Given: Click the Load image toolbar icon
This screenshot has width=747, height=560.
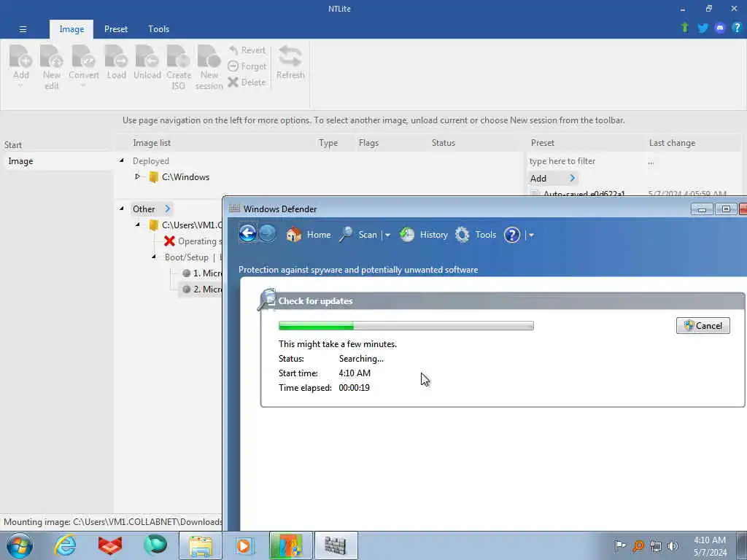Looking at the screenshot, I should coord(116,62).
